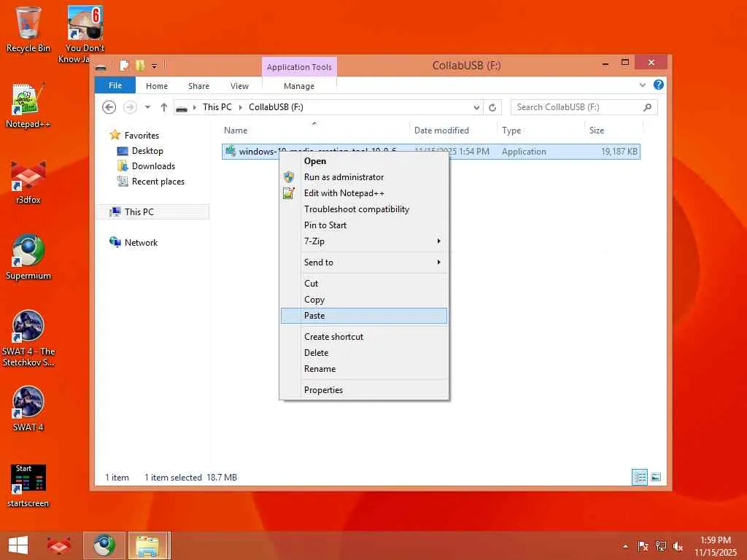Choose Cut in the context menu
Screen dimensions: 747x560
[x=364, y=284]
